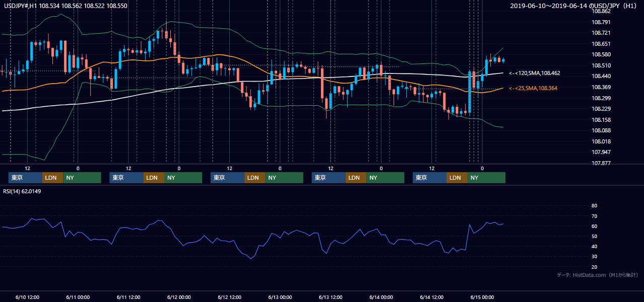Click RSI scale value 40

click(x=594, y=246)
